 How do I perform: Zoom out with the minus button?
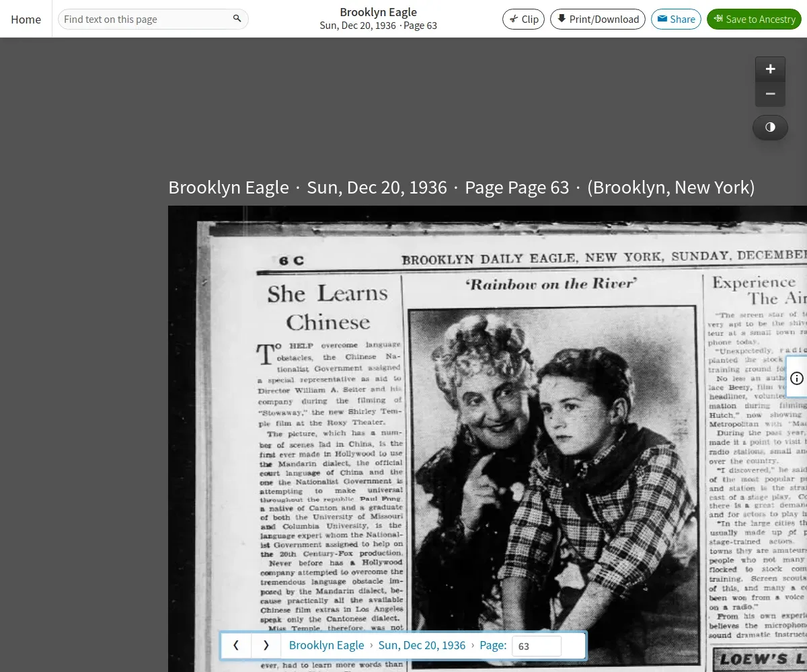[770, 94]
